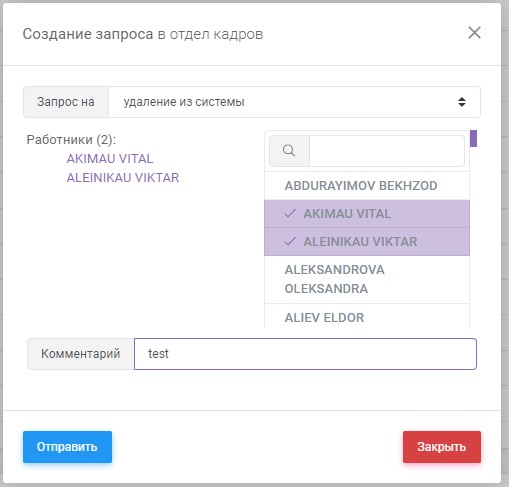The image size is (509, 487).
Task: Click the up-down arrows of the request select
Action: coord(462,102)
